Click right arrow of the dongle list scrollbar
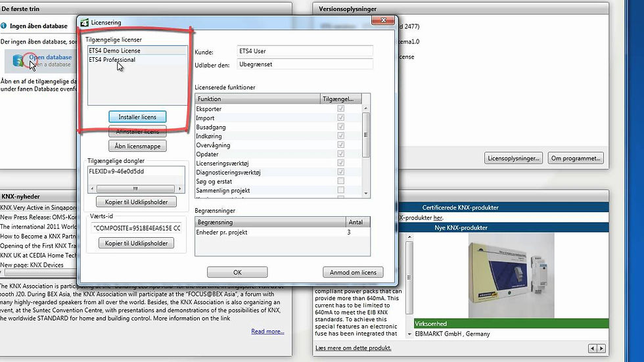 180,189
